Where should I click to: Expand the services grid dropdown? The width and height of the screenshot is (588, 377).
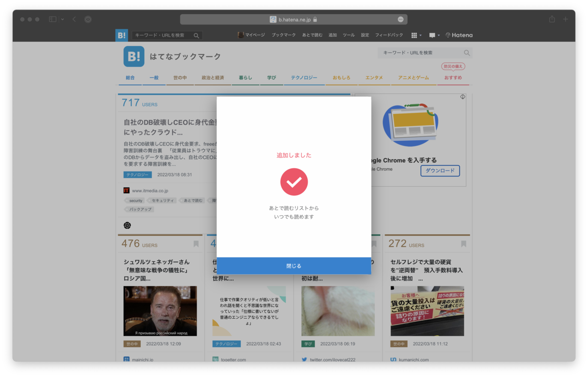pos(416,35)
